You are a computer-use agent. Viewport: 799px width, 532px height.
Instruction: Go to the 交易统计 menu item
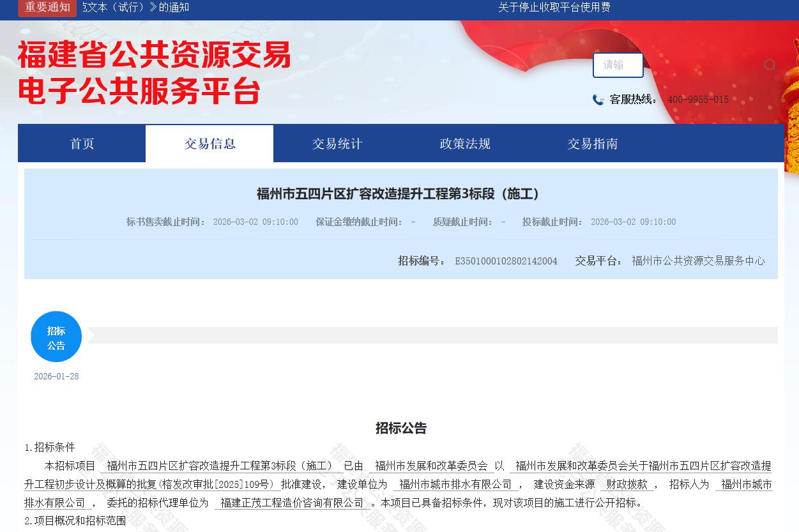click(x=337, y=144)
